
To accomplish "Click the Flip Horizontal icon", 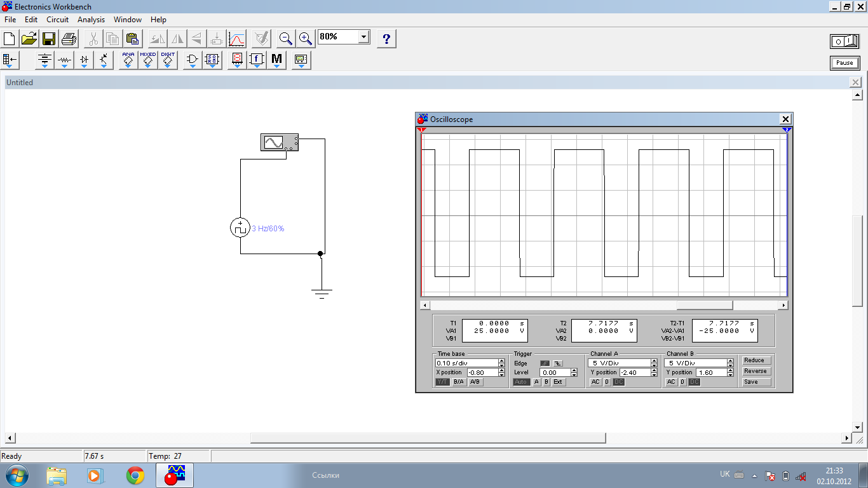I will [x=177, y=39].
